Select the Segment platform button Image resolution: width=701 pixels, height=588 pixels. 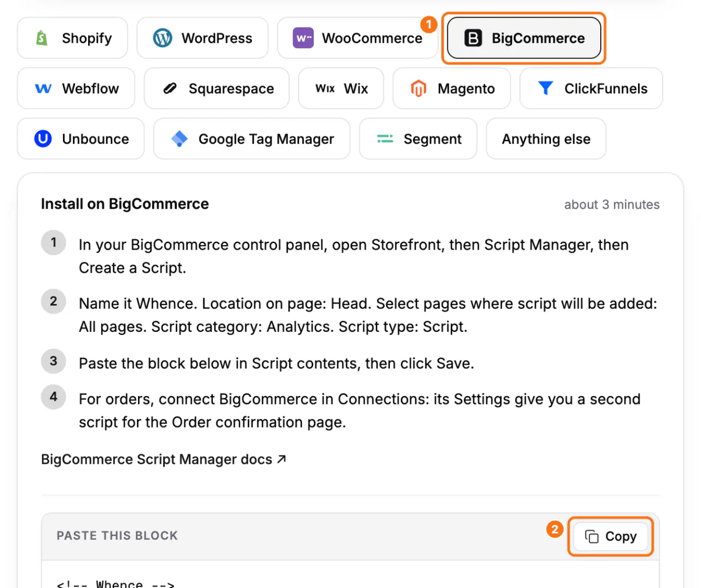(418, 139)
